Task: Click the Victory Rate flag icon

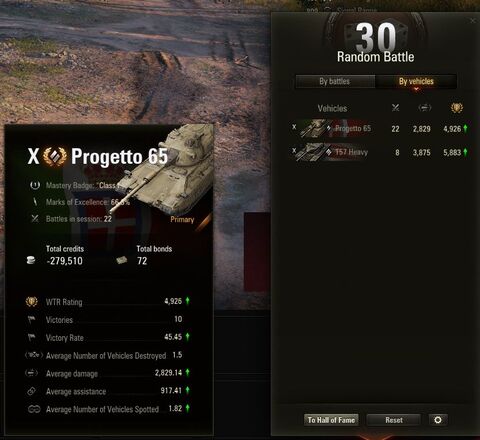Action: (31, 337)
